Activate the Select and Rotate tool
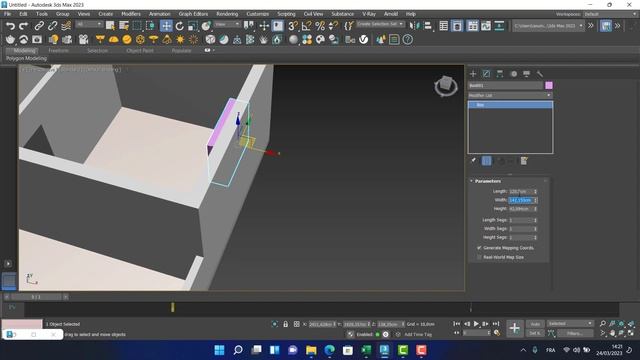640x360 pixels. tap(180, 26)
